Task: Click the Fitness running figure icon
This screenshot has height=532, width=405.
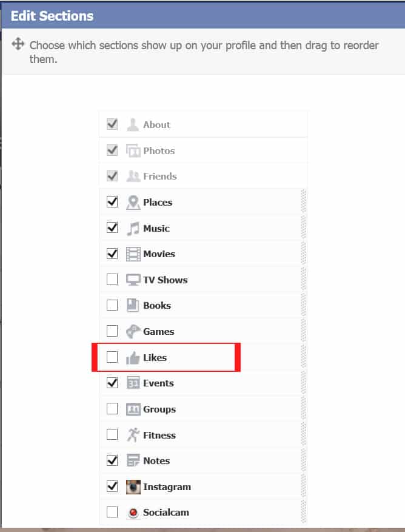Action: (x=133, y=435)
